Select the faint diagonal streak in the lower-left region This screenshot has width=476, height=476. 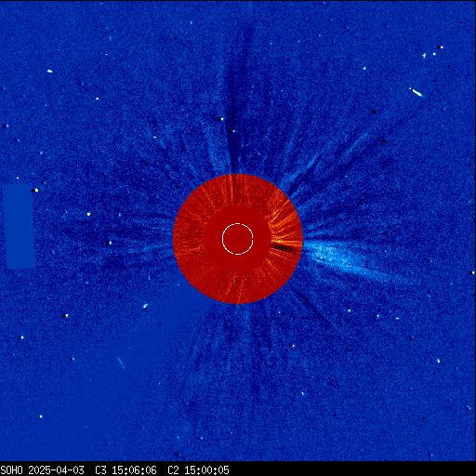coord(121,363)
